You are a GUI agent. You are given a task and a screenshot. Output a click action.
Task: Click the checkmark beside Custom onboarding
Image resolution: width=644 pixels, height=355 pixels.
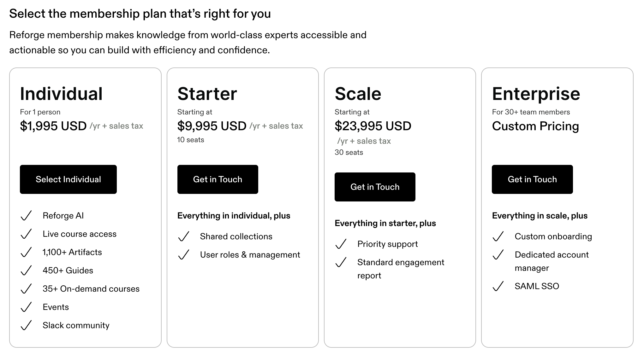coord(498,236)
